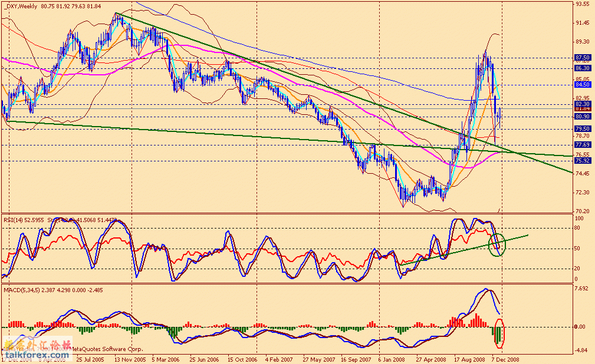Select the 7.692 MACD scale value
This screenshot has width=595, height=364.
583,289
